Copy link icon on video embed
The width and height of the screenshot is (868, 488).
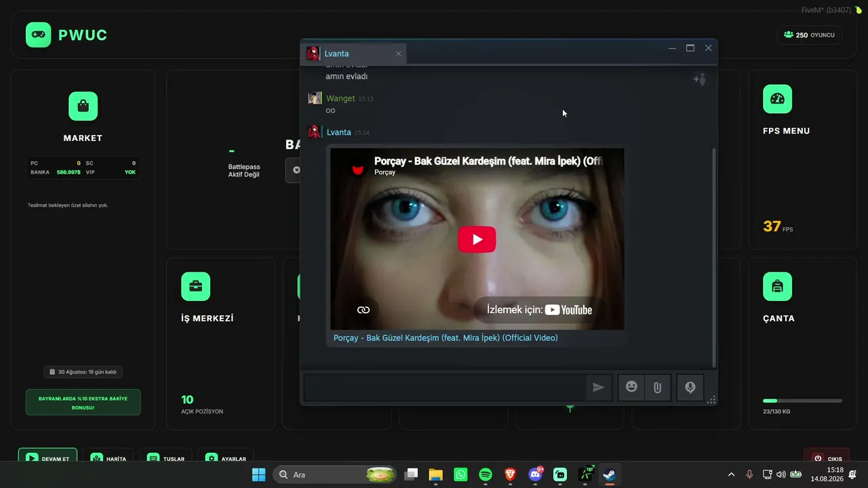tap(363, 310)
